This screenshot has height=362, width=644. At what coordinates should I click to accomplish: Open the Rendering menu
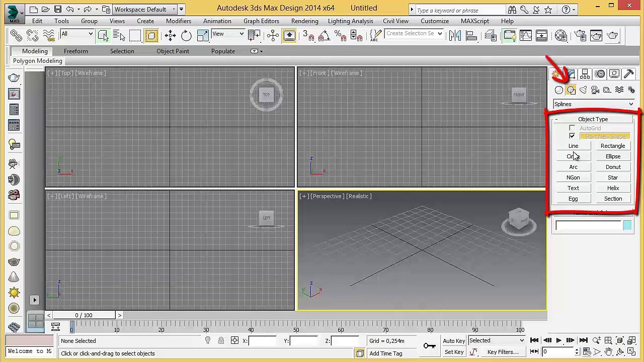[x=304, y=21]
